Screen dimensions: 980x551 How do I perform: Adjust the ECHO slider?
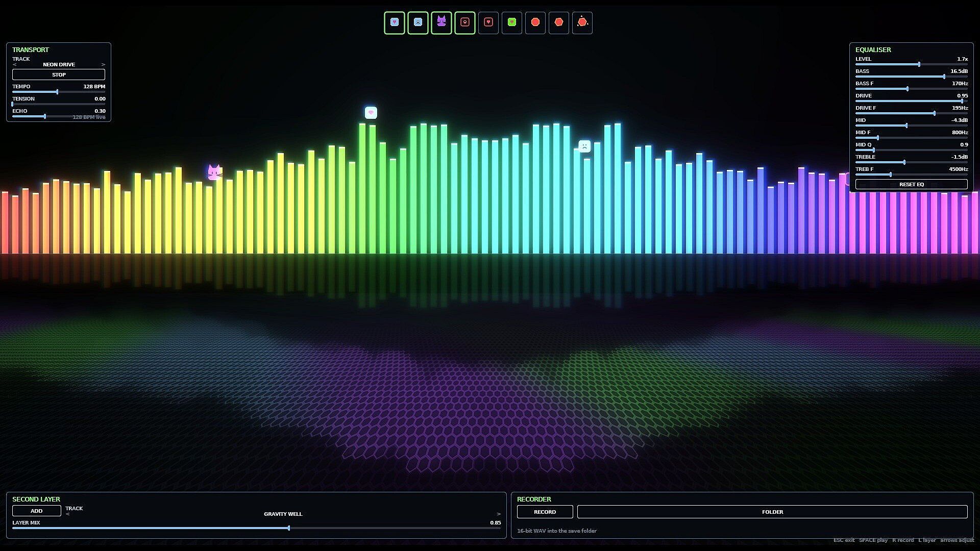tap(59, 116)
